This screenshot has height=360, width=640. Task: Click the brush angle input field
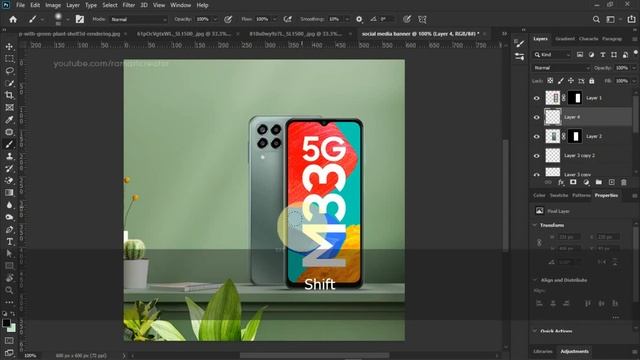tap(386, 19)
